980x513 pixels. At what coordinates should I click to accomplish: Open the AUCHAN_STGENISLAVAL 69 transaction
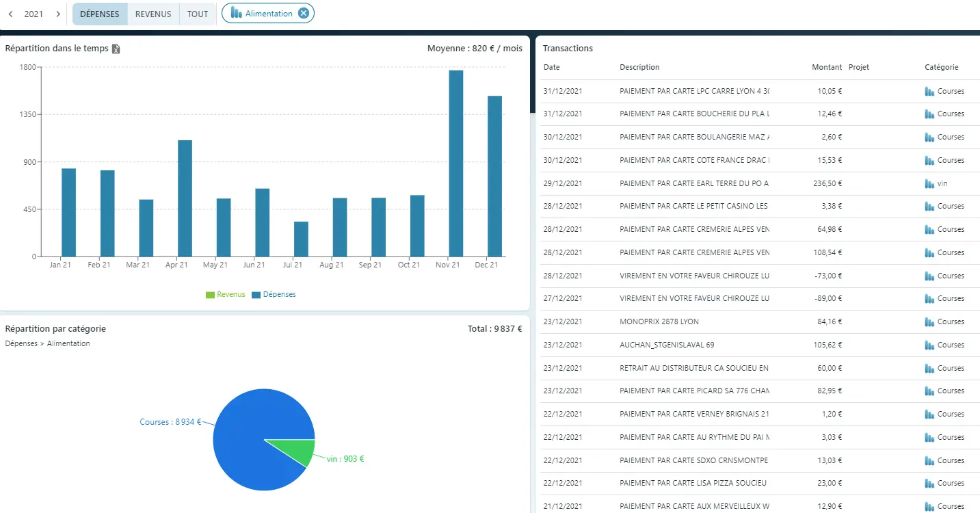coord(666,345)
